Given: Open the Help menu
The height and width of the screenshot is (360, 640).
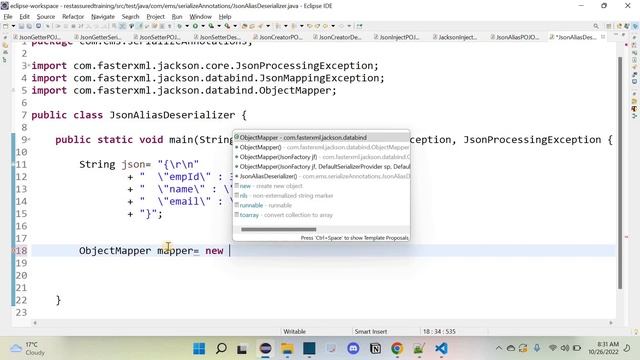Looking at the screenshot, I should (x=224, y=17).
